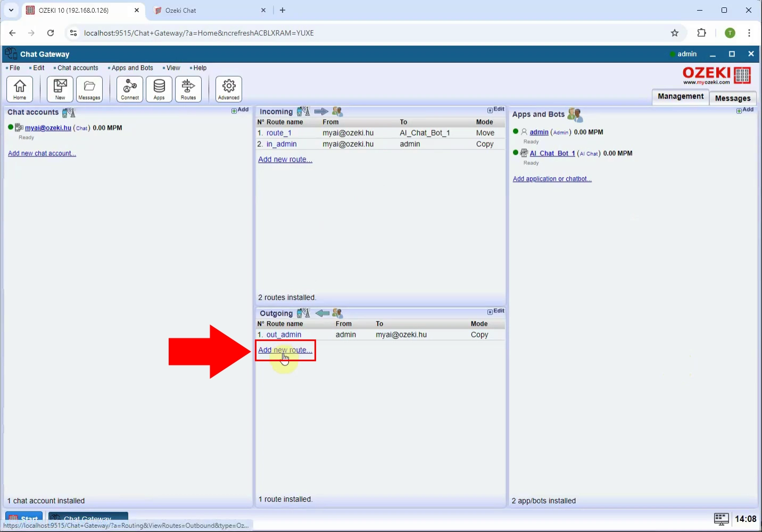Expand the browser tab search dropdown
Viewport: 762px width, 532px height.
coord(11,10)
